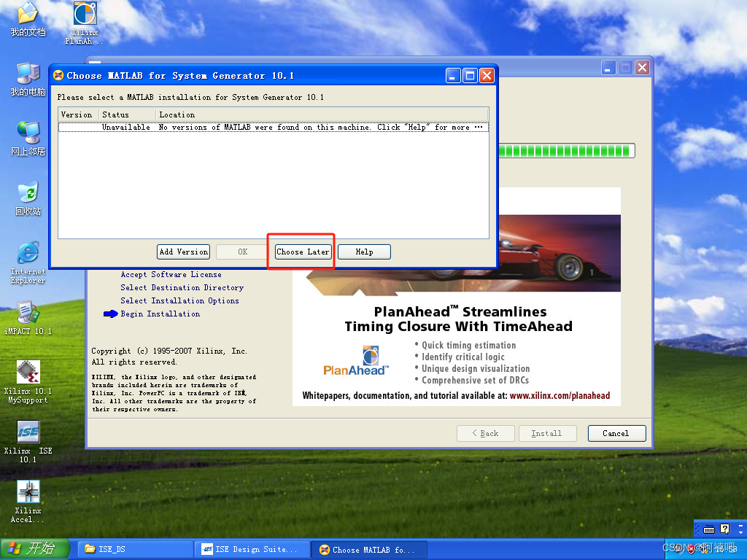Select the 回收站 recycle bin icon
Viewport: 747px width, 560px height.
(28, 198)
